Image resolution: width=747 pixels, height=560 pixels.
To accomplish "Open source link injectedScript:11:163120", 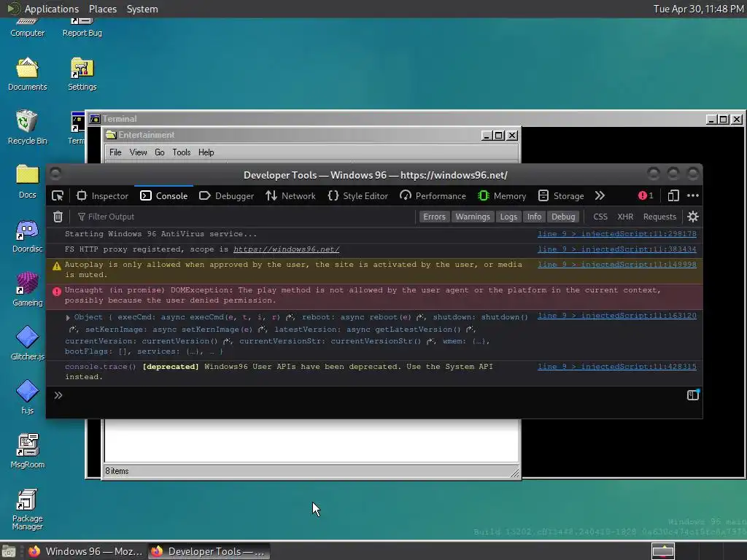I will [617, 316].
